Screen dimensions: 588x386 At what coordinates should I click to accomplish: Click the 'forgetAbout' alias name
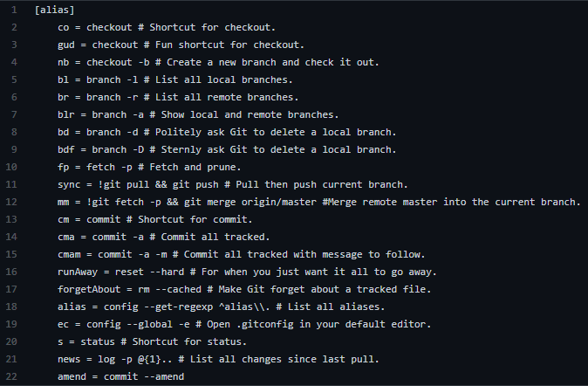tap(89, 290)
